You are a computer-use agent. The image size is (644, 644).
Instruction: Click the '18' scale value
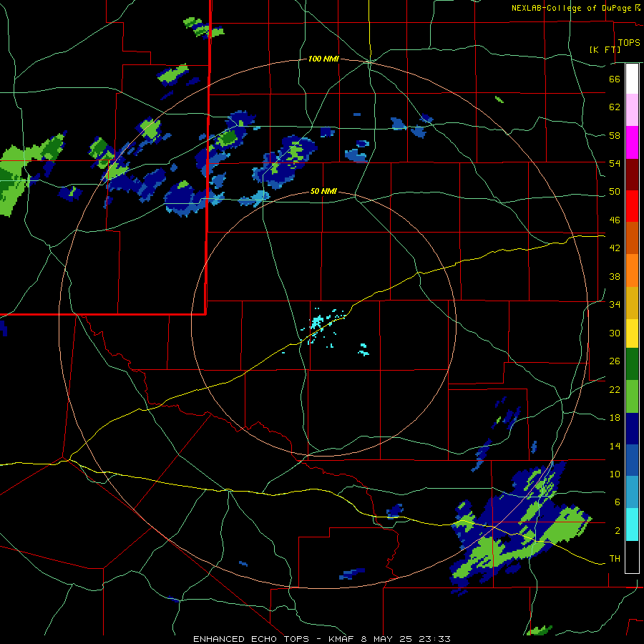[615, 418]
